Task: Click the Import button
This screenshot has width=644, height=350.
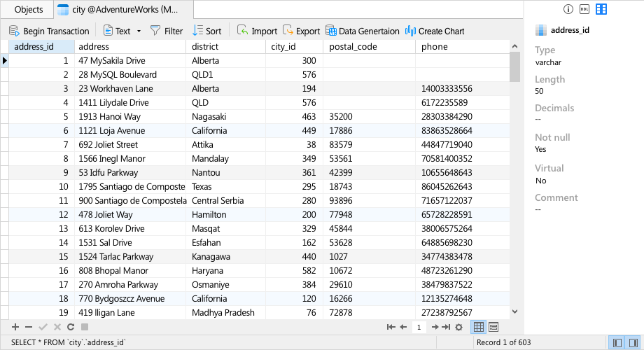Action: pos(257,31)
